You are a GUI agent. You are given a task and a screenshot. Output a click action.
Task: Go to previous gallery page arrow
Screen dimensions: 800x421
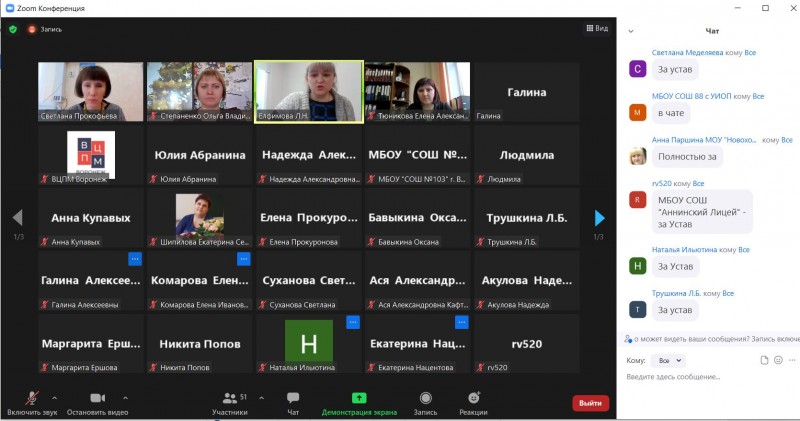17,217
